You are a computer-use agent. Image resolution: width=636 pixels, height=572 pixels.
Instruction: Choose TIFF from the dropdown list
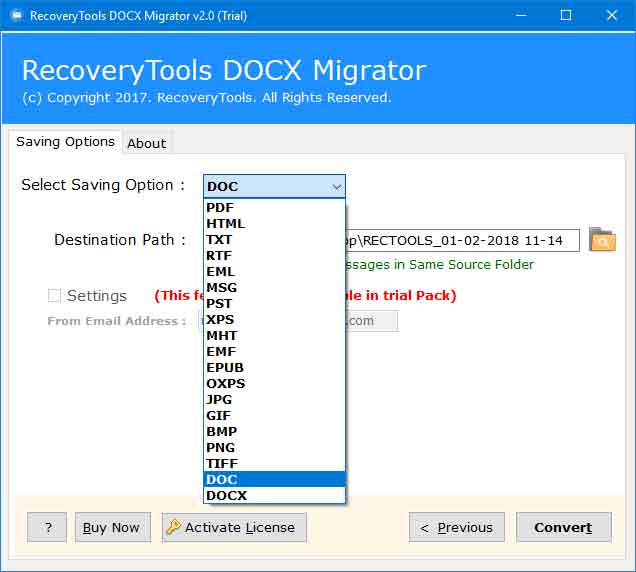[x=274, y=463]
